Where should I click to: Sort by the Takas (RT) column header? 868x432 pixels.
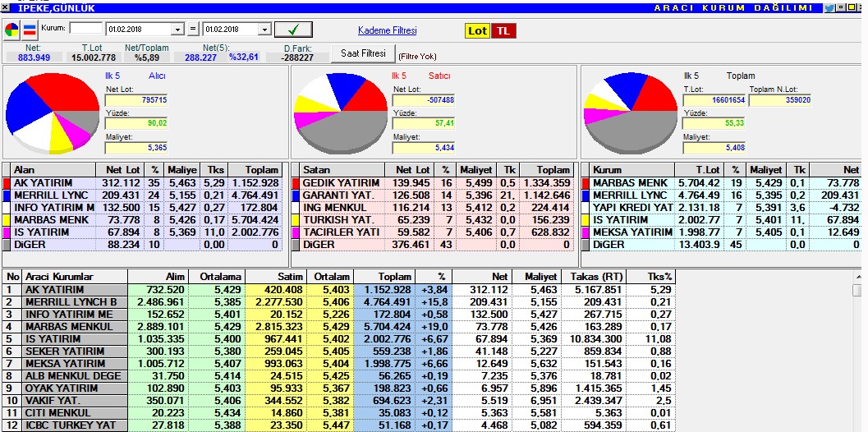tap(594, 277)
